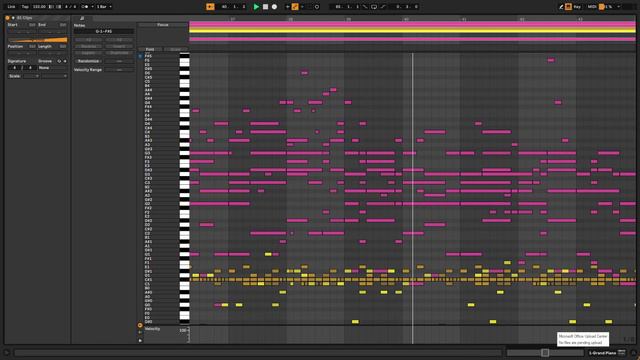Toggle the orange computer MIDI keyboard button
The height and width of the screenshot is (360, 640).
(568, 7)
